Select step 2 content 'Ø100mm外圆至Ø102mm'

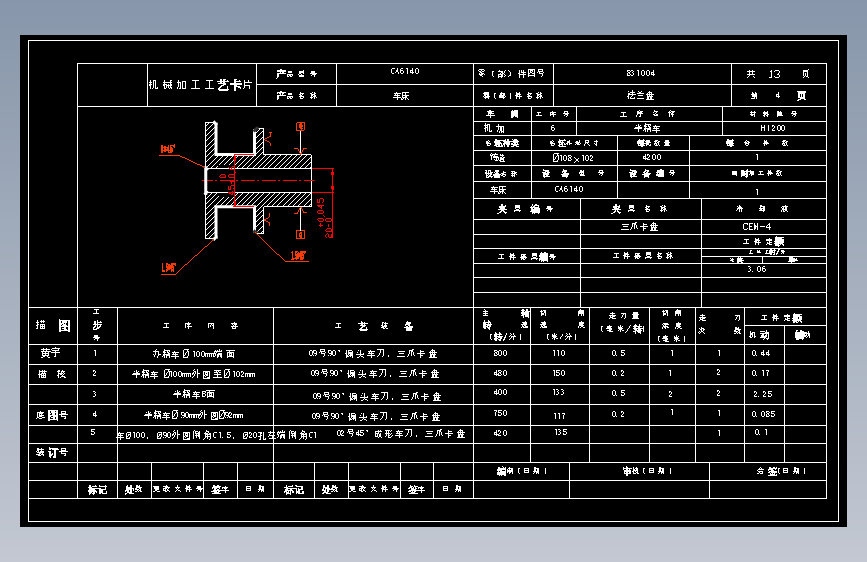209,374
